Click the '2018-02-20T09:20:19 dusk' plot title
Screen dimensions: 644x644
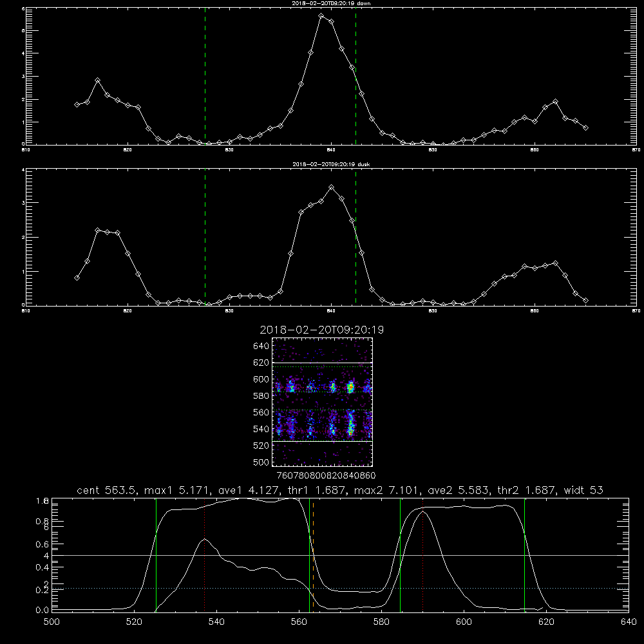coord(331,164)
